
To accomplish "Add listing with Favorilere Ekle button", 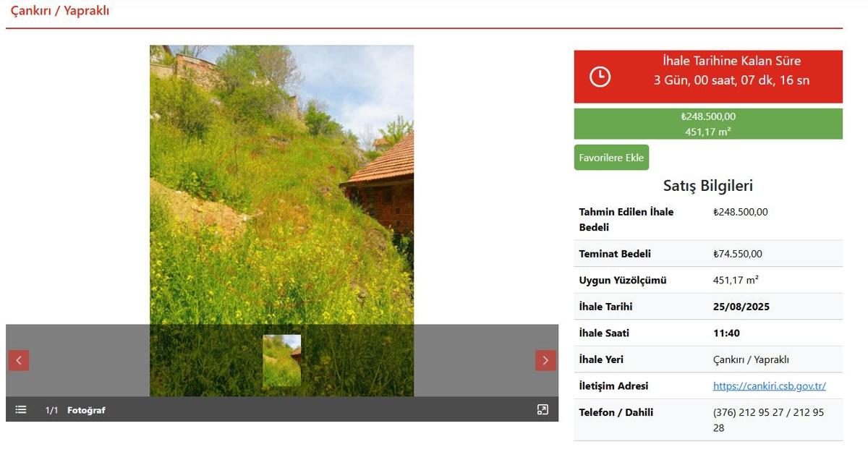I will [x=611, y=158].
